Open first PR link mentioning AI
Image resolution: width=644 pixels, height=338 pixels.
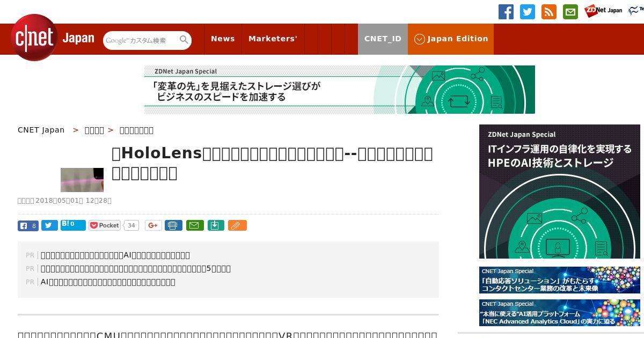pyautogui.click(x=115, y=255)
